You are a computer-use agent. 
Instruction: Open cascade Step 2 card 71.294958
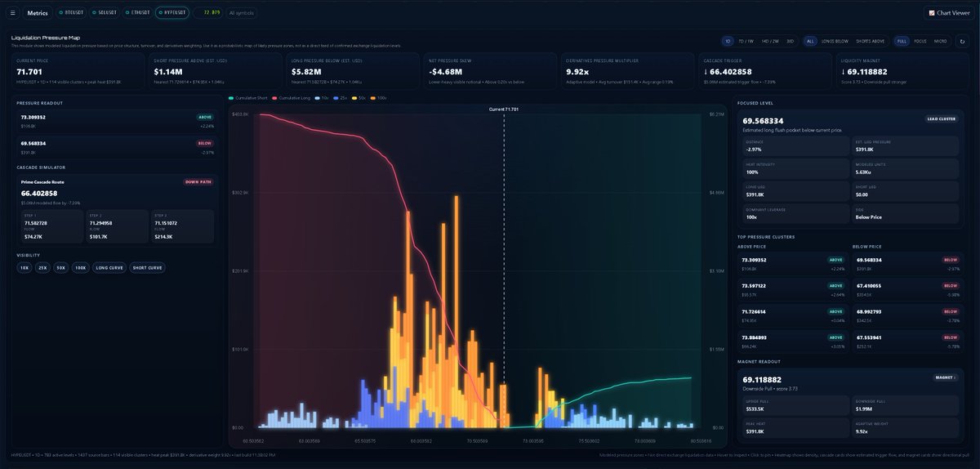click(x=118, y=226)
